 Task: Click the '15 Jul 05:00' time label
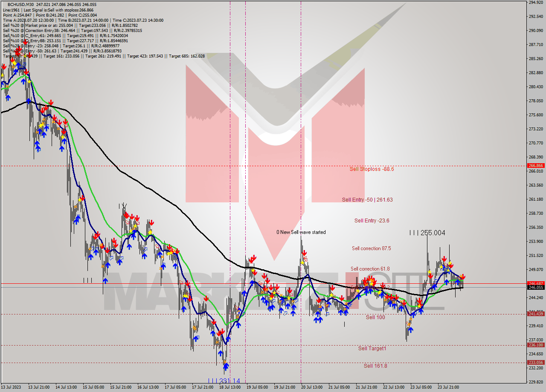(x=93, y=387)
